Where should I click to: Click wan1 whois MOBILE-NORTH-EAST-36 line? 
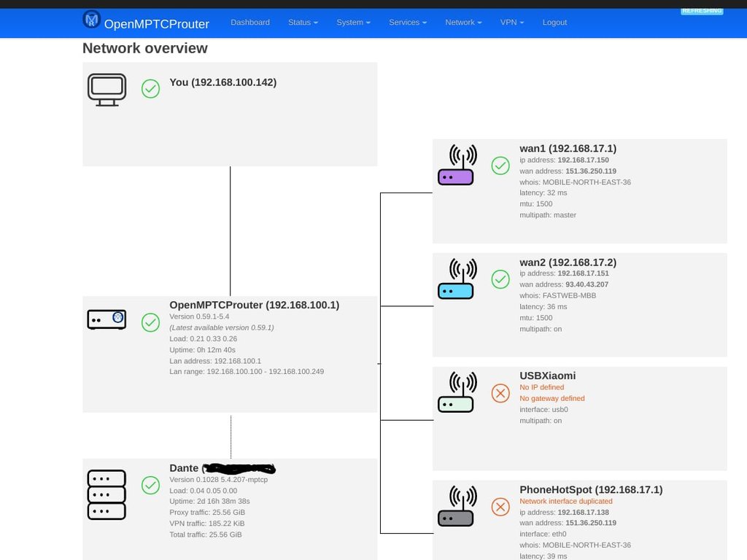[x=575, y=182]
